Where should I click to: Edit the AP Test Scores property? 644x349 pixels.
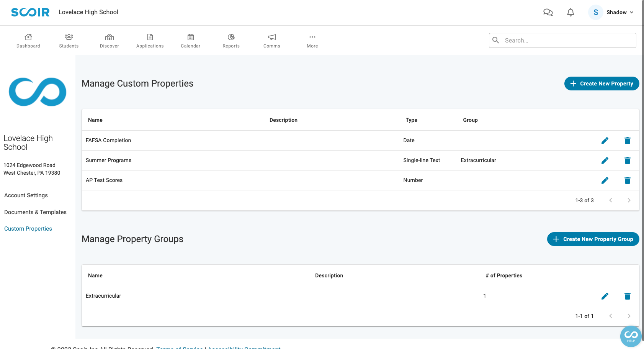click(605, 180)
